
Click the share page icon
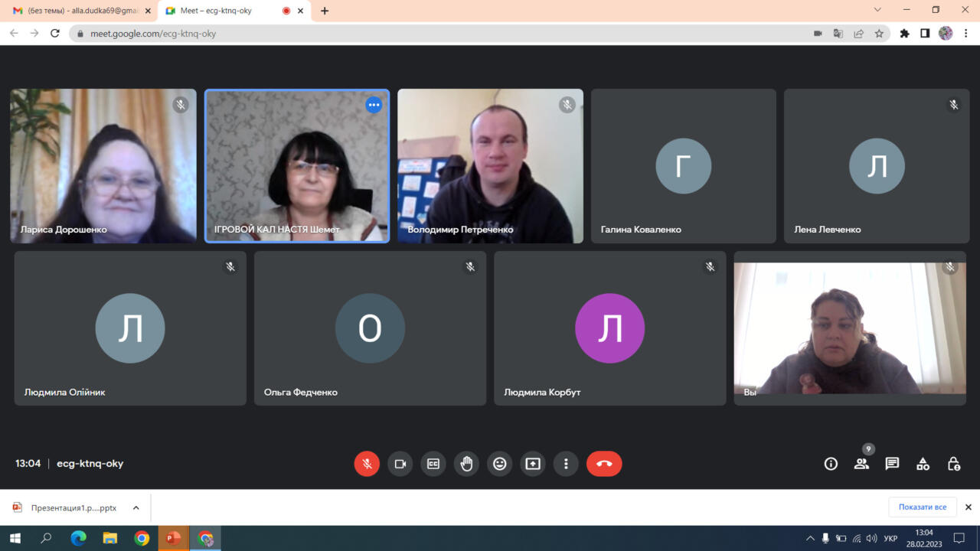pos(859,34)
